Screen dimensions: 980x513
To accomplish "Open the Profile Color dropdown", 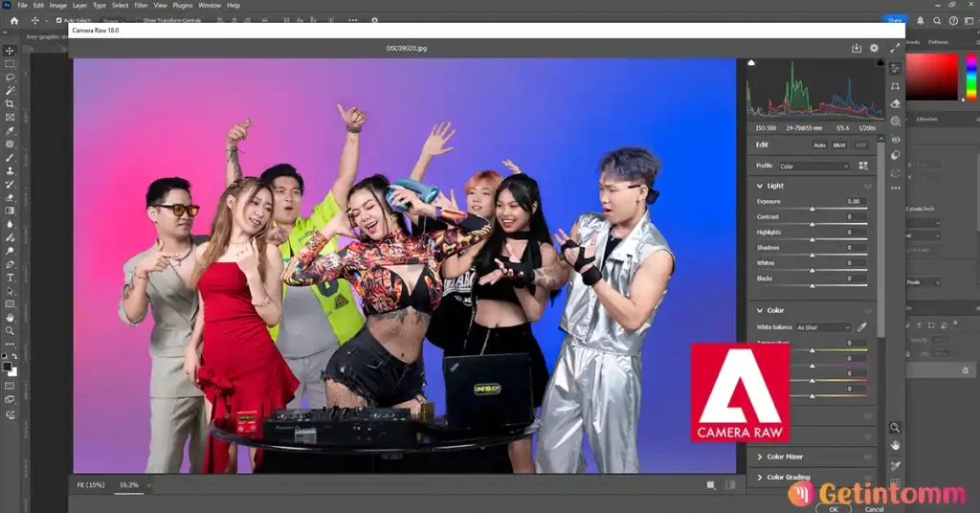I will [x=813, y=167].
